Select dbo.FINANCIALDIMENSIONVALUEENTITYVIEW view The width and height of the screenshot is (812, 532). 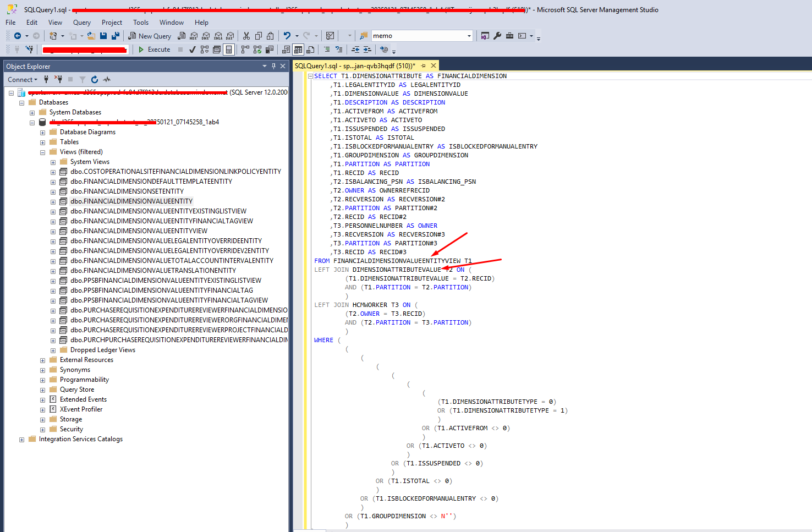[x=139, y=231]
